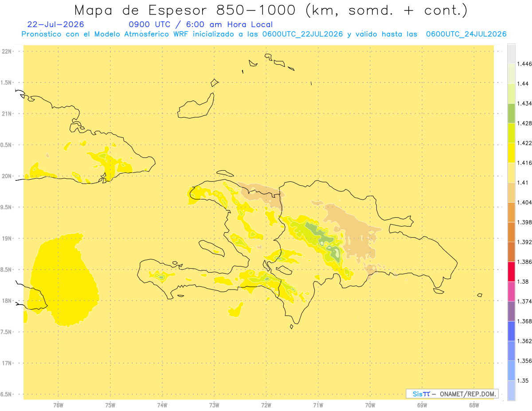Click the lime swatch between 1.422 and 1.428
Image resolution: width=532 pixels, height=411 pixels.
tap(511, 133)
